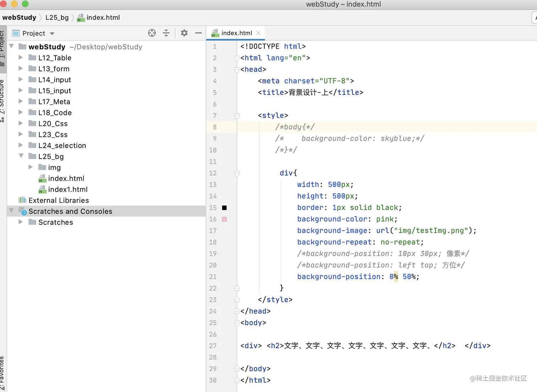537x392 pixels.
Task: Close the index.html editor tab
Action: (259, 33)
